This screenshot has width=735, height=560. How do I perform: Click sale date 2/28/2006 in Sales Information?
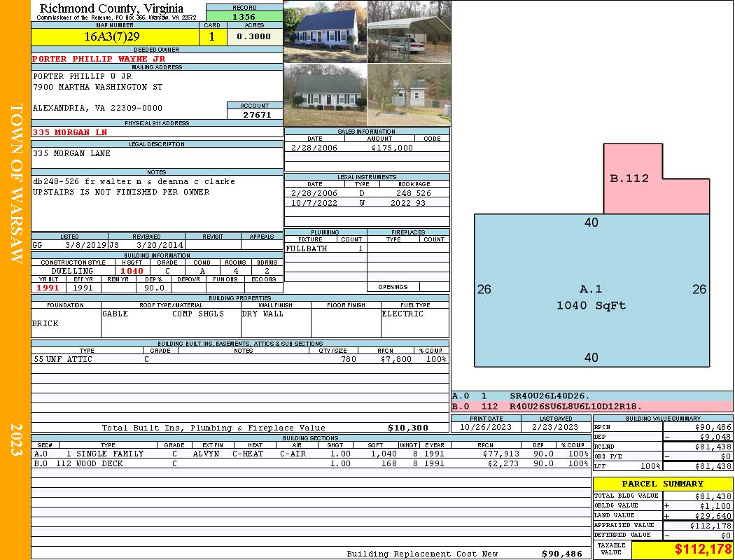point(314,148)
